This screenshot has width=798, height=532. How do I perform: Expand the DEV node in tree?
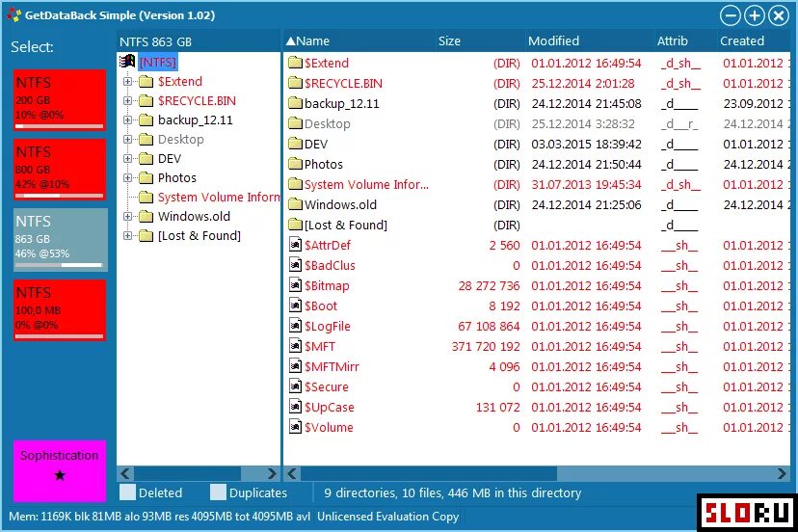pos(128,159)
